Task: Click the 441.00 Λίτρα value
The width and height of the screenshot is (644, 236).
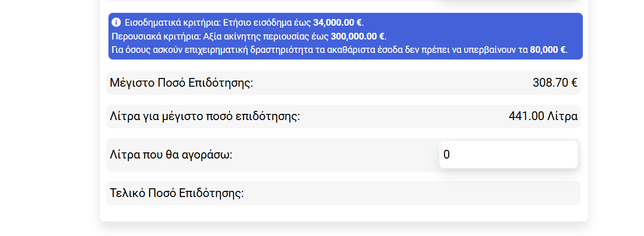Action: 543,116
